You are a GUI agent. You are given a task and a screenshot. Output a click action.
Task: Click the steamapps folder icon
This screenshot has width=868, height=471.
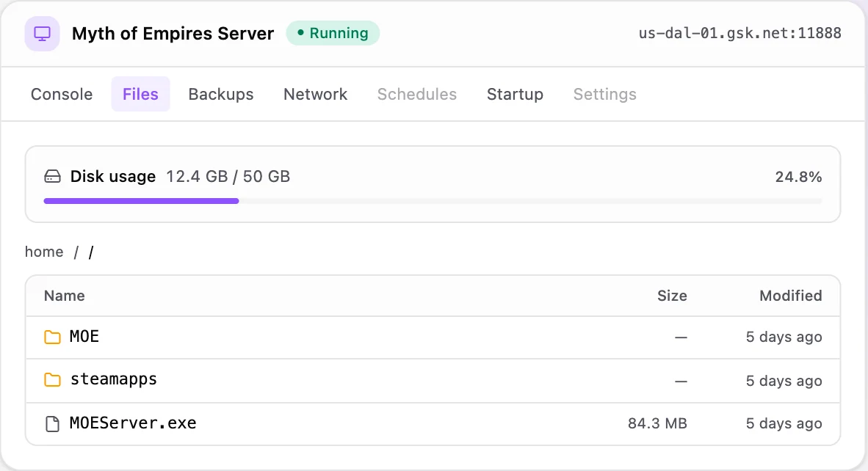coord(53,380)
